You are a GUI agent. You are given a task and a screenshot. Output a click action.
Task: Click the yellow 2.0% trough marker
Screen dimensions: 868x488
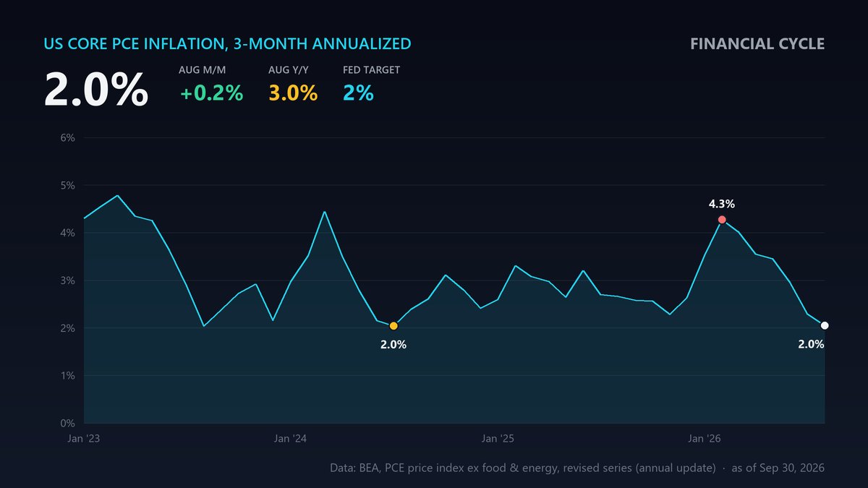(393, 326)
